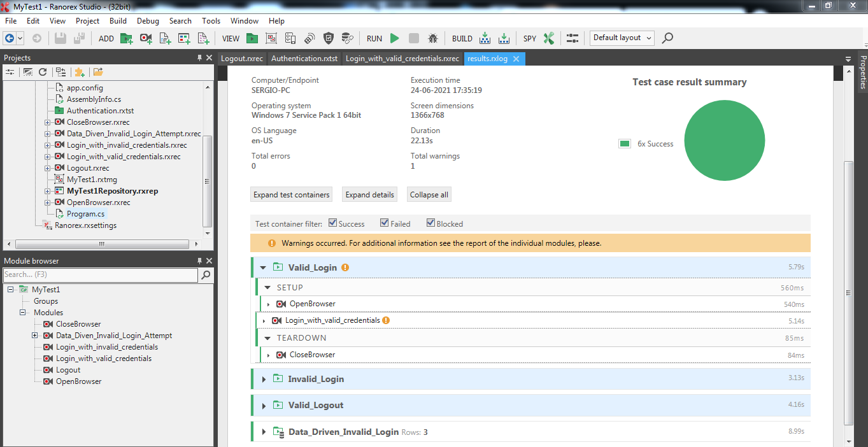Click the first Build icon
This screenshot has width=868, height=447.
tap(485, 38)
